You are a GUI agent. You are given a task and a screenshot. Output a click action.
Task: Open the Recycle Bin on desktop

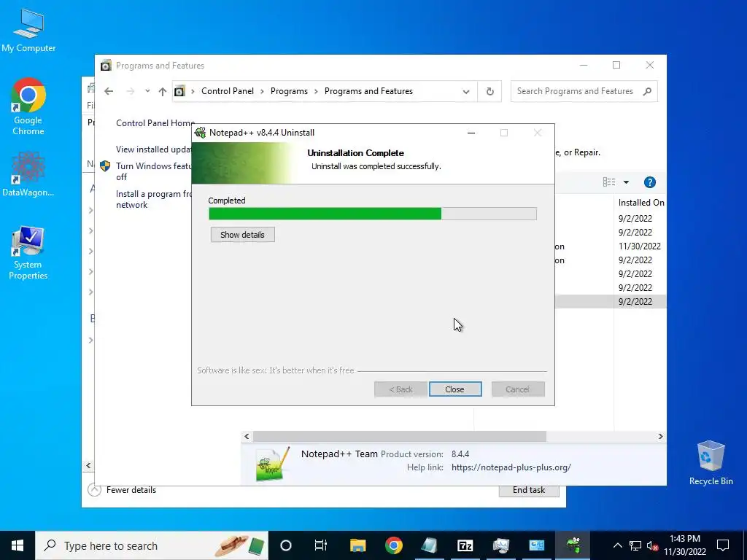[711, 463]
